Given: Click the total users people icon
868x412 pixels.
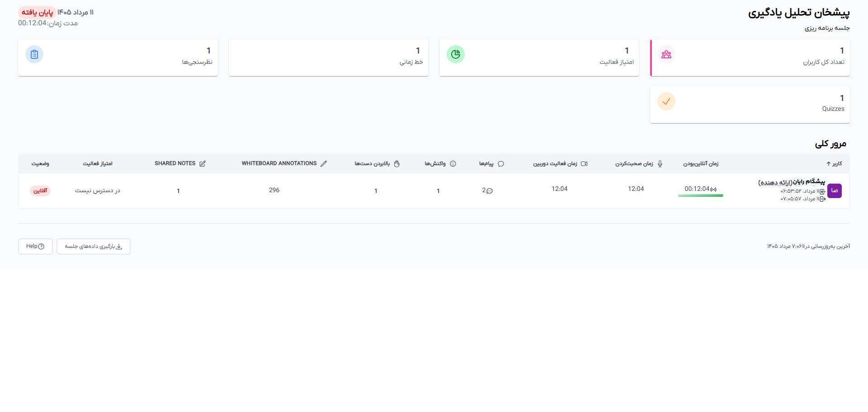Looking at the screenshot, I should 666,54.
